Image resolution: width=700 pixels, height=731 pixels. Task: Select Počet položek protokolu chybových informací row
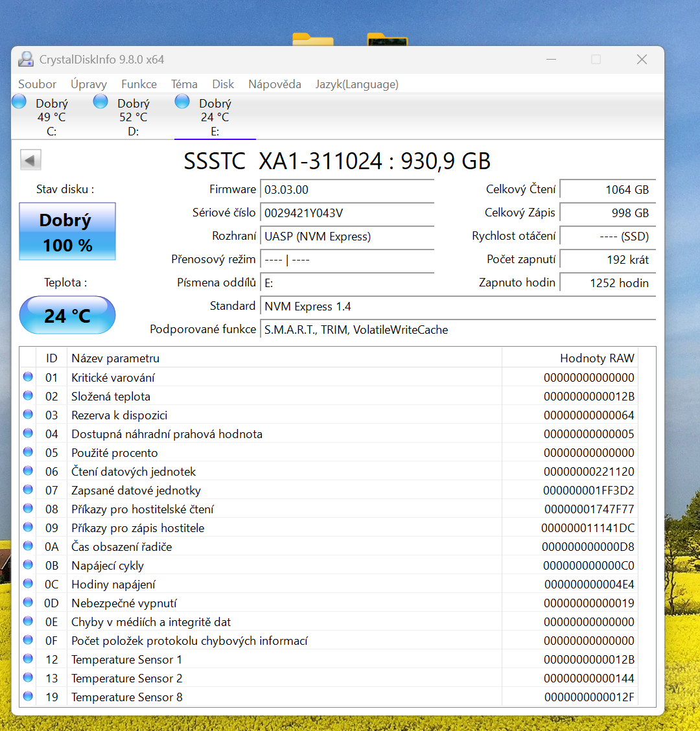(329, 640)
